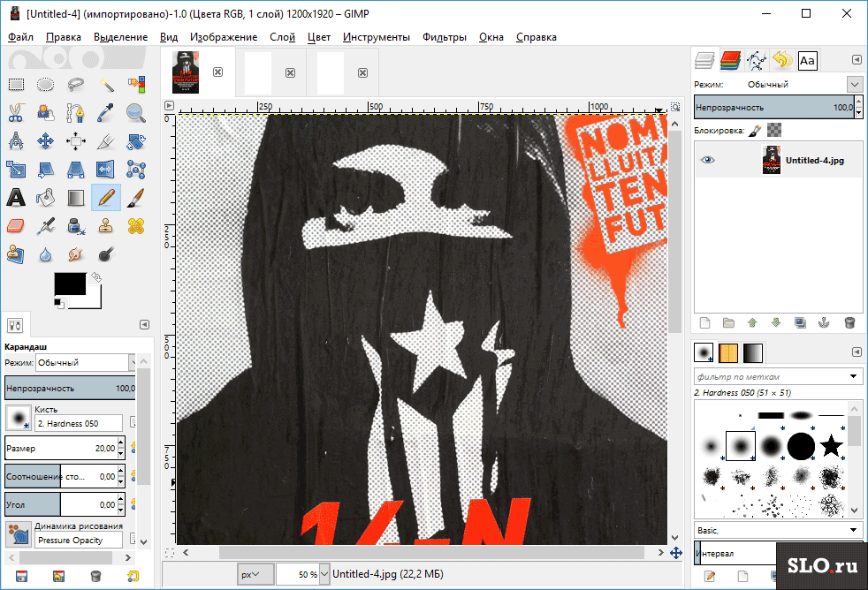Image resolution: width=868 pixels, height=590 pixels.
Task: Select the Zoom magnifier tool
Action: point(135,113)
